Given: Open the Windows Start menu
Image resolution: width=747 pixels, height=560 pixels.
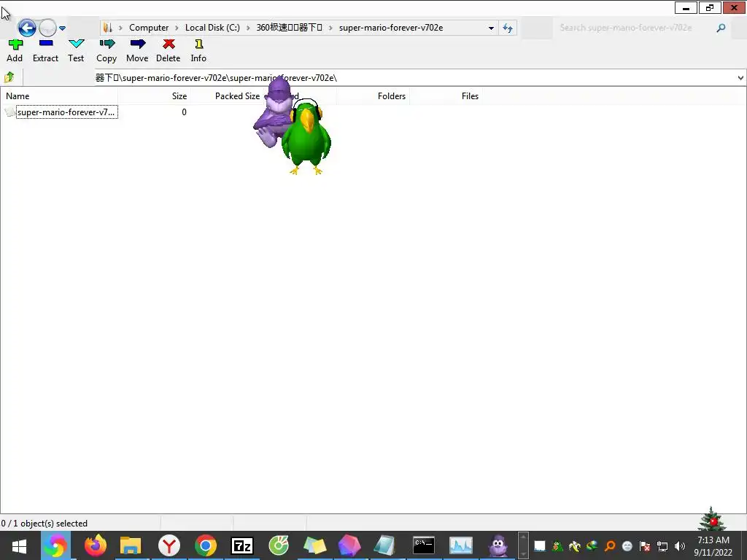Looking at the screenshot, I should coord(19,545).
